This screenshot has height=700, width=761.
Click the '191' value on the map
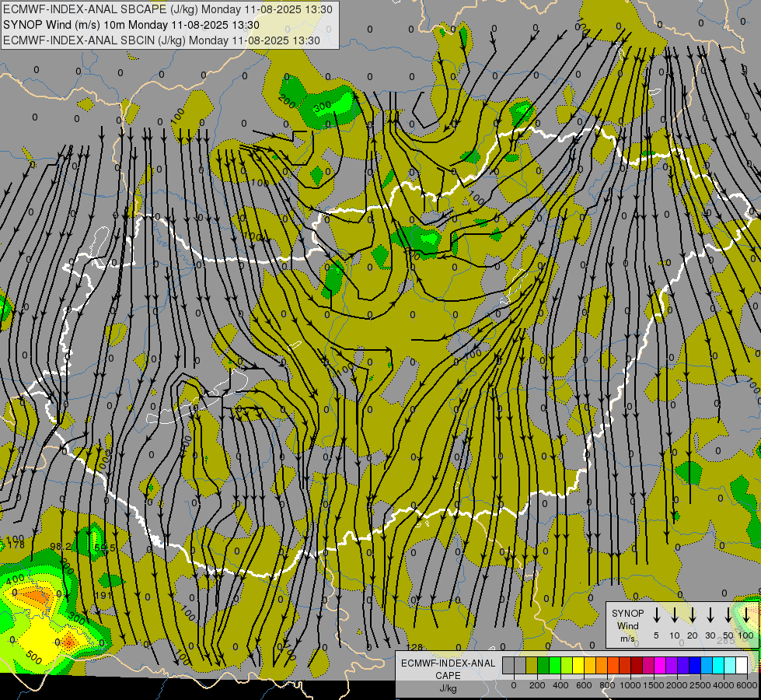pos(103,595)
